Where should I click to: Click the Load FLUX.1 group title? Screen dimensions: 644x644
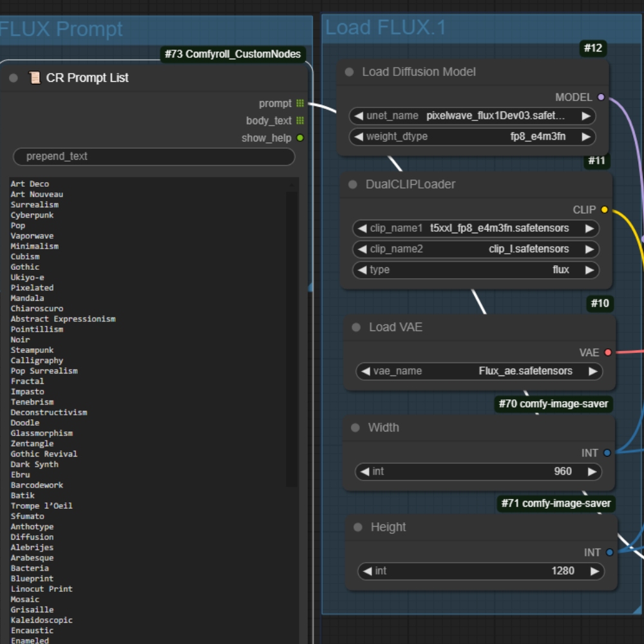point(385,28)
